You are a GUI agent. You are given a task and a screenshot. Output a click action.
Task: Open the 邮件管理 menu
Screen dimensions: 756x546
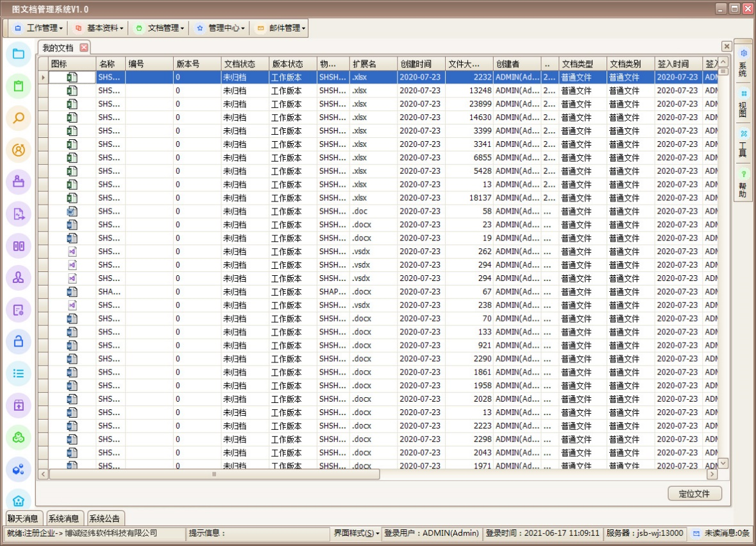click(281, 28)
